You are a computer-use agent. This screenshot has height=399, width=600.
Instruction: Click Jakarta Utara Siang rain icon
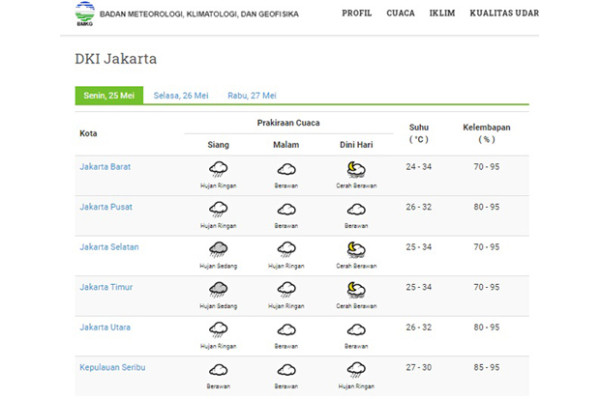[218, 330]
